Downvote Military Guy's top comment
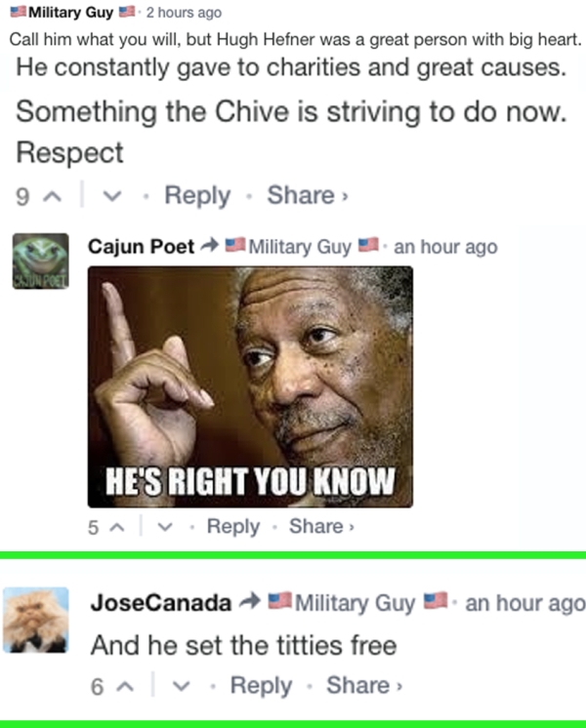This screenshot has height=728, width=586. (x=112, y=197)
